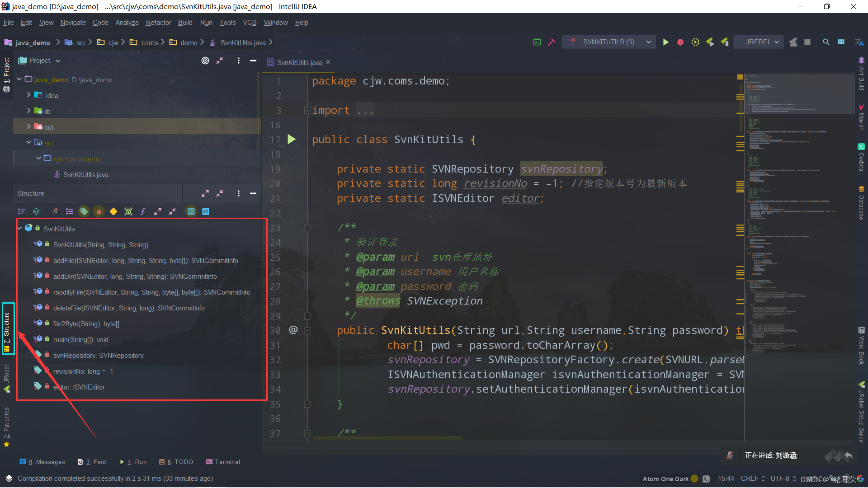Select main(String[]): void in Structure

pyautogui.click(x=80, y=340)
